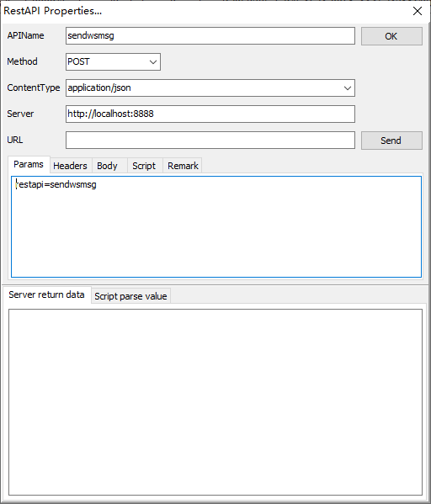Select the Params tab
Screen dimensions: 431x504
click(29, 164)
